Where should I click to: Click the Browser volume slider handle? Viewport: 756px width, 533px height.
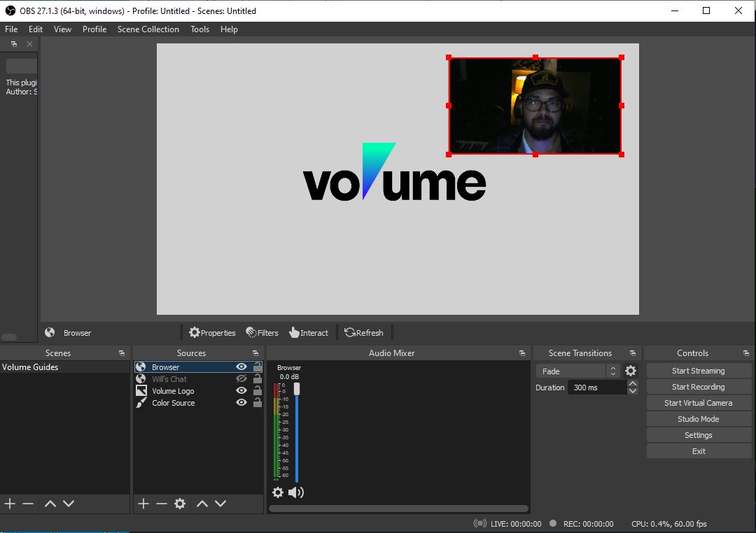coord(297,388)
